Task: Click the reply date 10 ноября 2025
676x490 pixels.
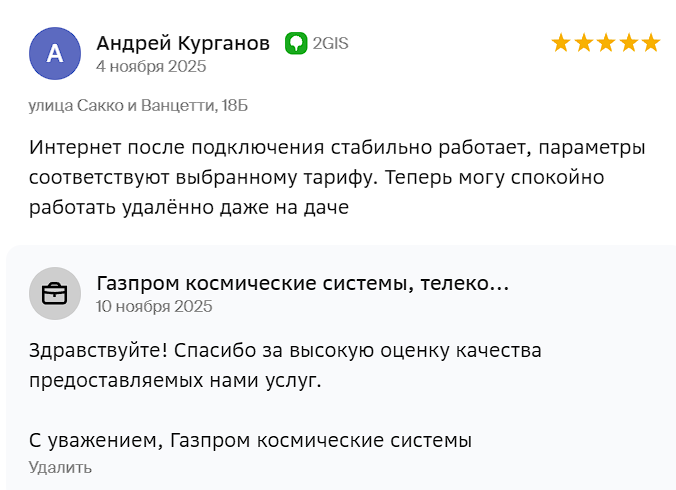Action: click(154, 307)
